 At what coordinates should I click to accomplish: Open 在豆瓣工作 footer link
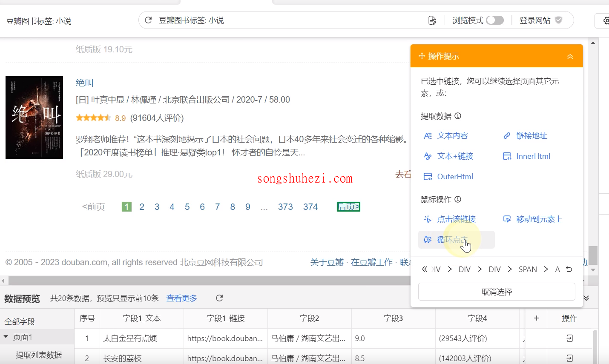tap(372, 262)
